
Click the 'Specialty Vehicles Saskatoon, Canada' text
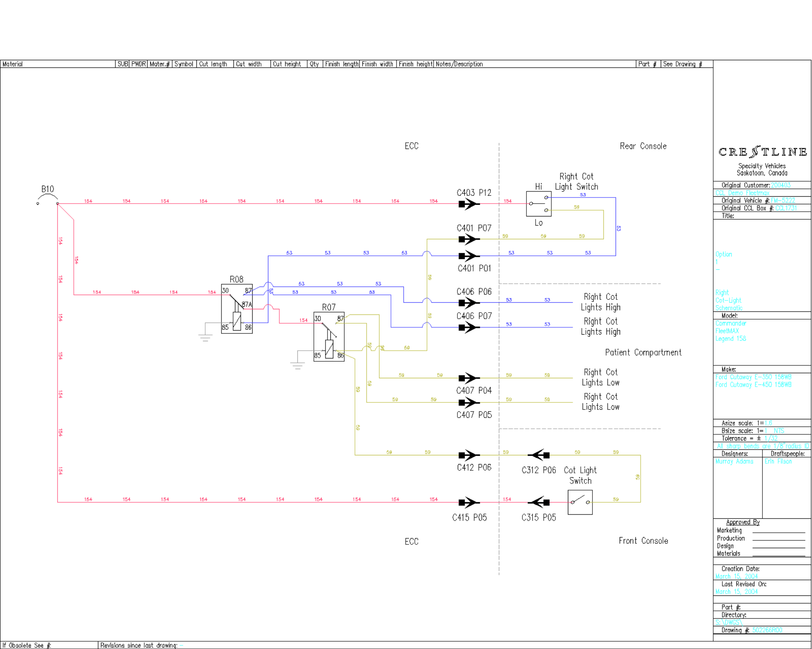pyautogui.click(x=762, y=169)
